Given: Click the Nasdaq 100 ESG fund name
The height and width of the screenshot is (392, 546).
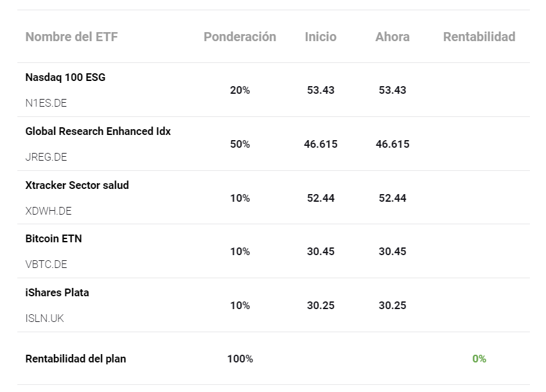Looking at the screenshot, I should 66,78.
